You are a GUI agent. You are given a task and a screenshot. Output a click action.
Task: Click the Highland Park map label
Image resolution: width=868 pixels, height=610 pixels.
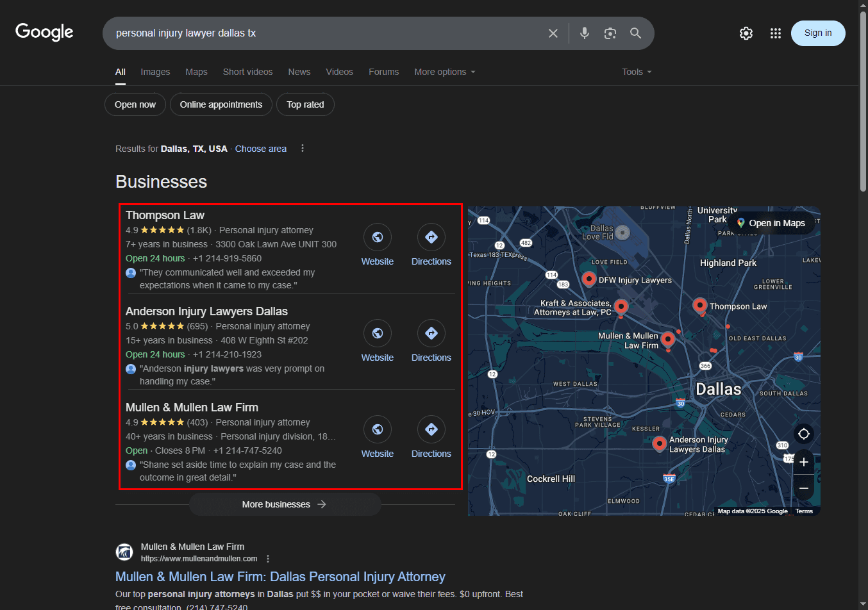pos(728,263)
